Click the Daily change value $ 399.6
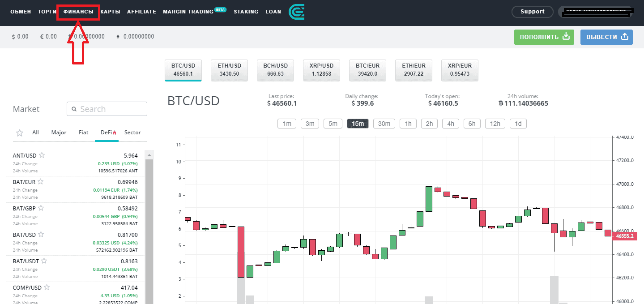644x304 pixels. tap(363, 103)
